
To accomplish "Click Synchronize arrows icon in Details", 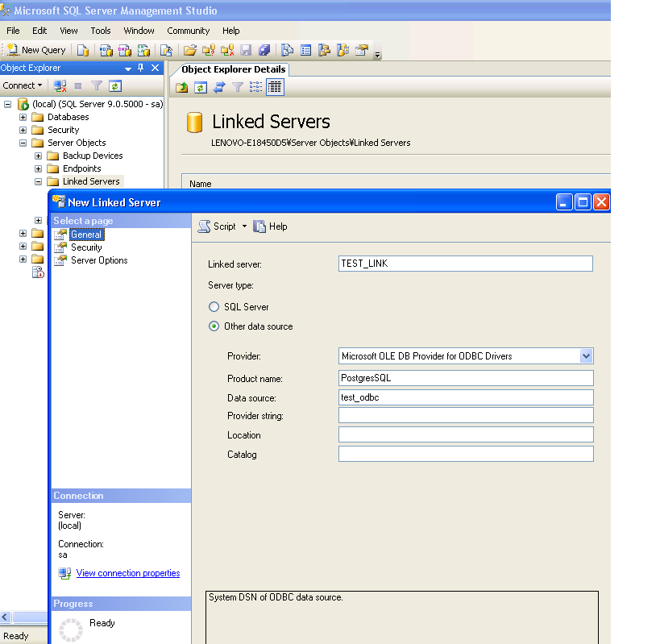I will coord(219,88).
